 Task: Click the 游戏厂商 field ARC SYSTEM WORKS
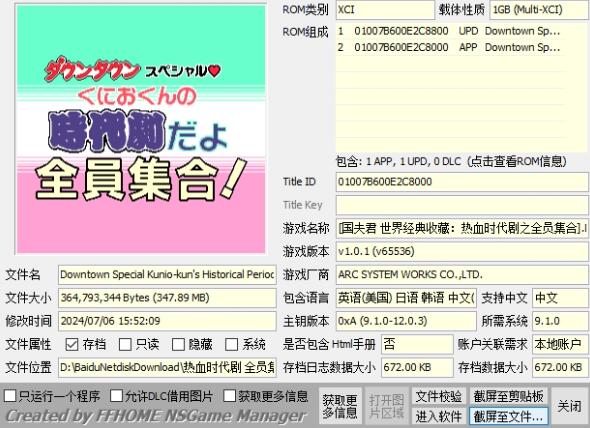tap(462, 274)
